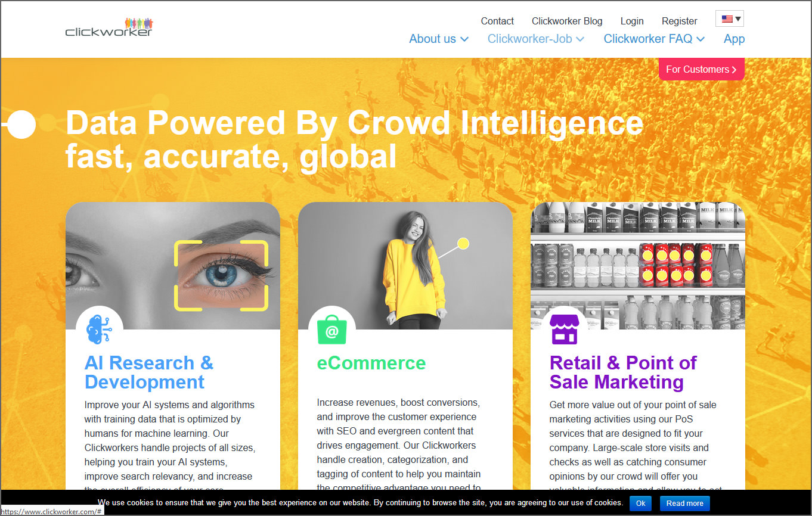Image resolution: width=812 pixels, height=516 pixels.
Task: Click the Register link
Action: tap(679, 21)
